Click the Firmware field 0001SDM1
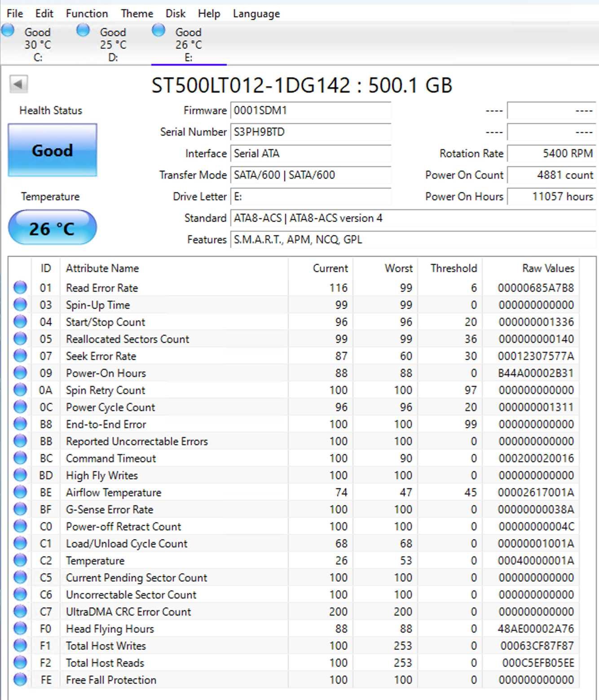The image size is (599, 700). click(310, 110)
